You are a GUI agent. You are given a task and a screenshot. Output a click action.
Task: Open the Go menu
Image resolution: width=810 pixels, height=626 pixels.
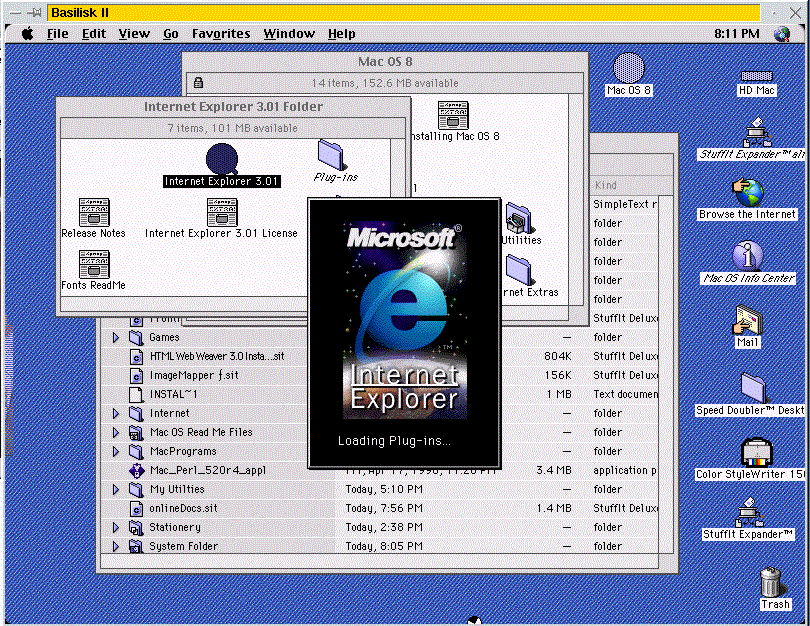pos(170,34)
